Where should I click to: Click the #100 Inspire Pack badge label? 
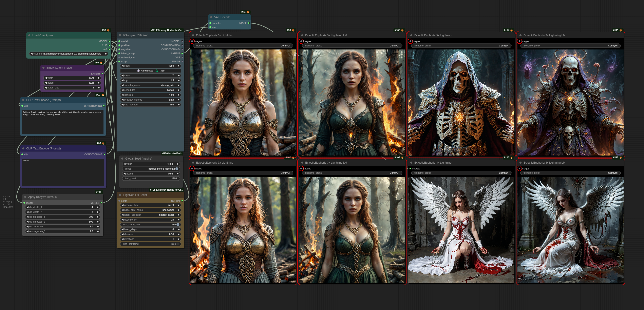point(172,153)
